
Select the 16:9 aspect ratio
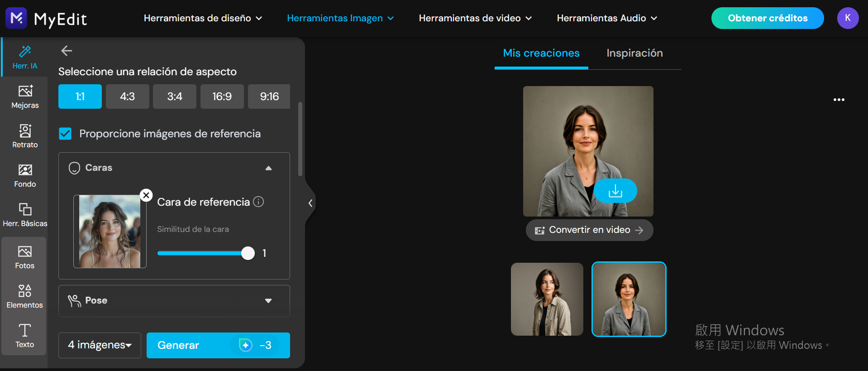click(x=222, y=96)
